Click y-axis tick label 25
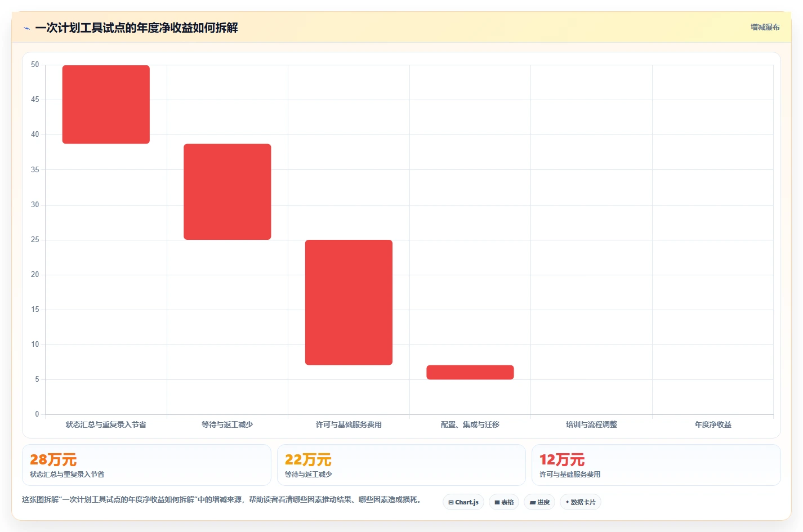The image size is (803, 532). click(35, 240)
